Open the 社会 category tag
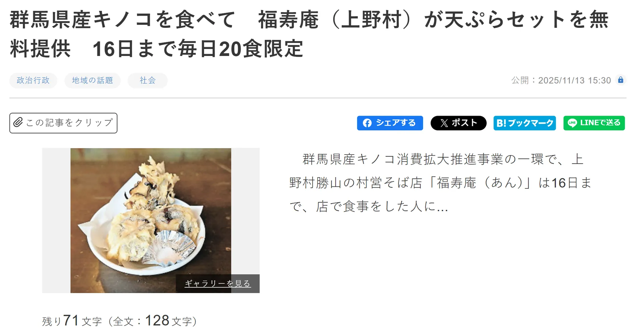The height and width of the screenshot is (336, 644). click(x=148, y=80)
